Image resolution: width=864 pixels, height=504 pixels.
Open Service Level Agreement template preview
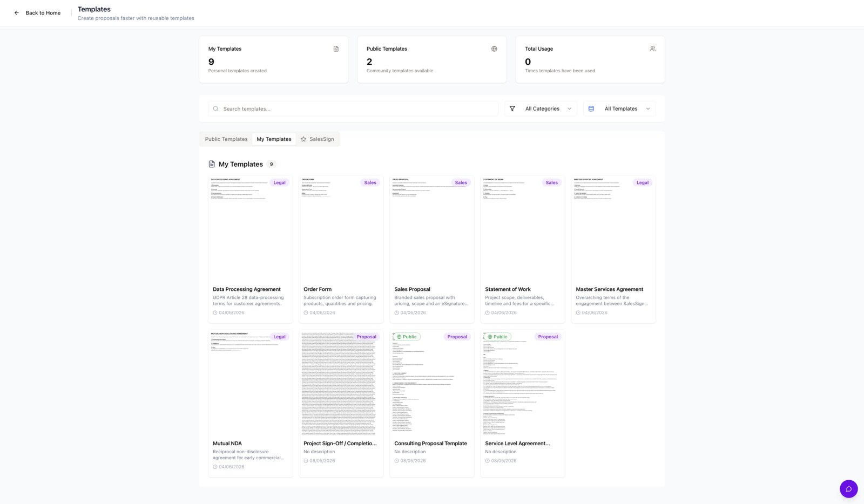[x=523, y=384]
